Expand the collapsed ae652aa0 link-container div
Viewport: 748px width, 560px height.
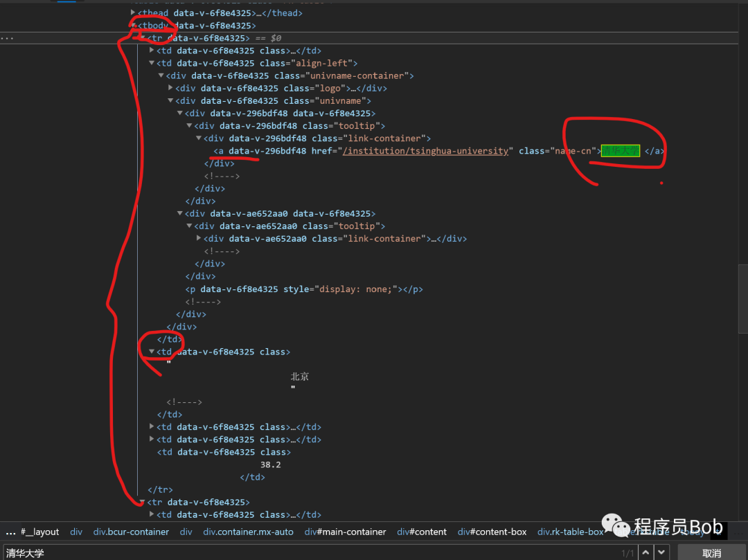tap(199, 238)
